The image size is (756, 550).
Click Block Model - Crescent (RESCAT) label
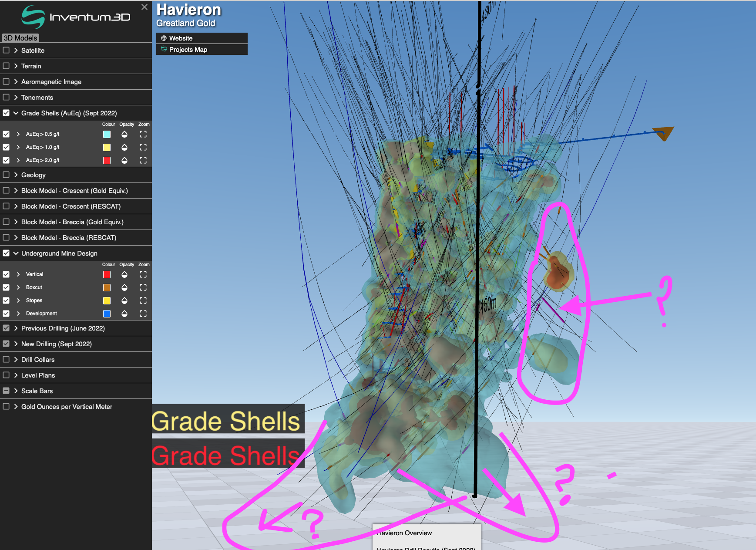coord(71,206)
